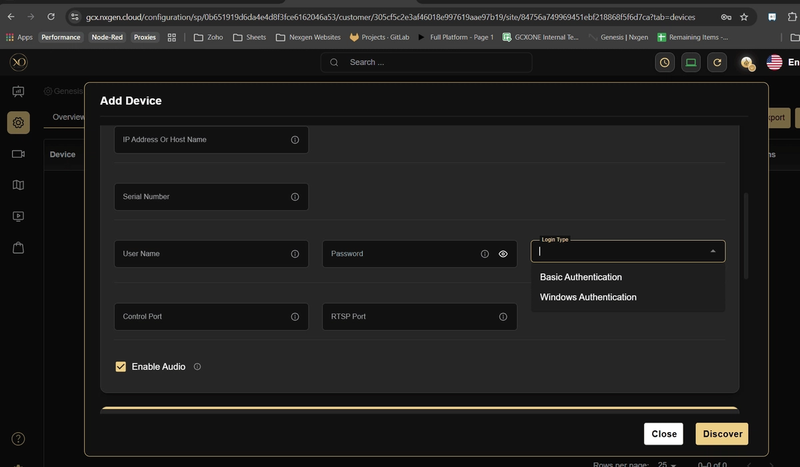Viewport: 800px width, 467px height.
Task: Open the Configuration gear in sidebar
Action: click(18, 122)
